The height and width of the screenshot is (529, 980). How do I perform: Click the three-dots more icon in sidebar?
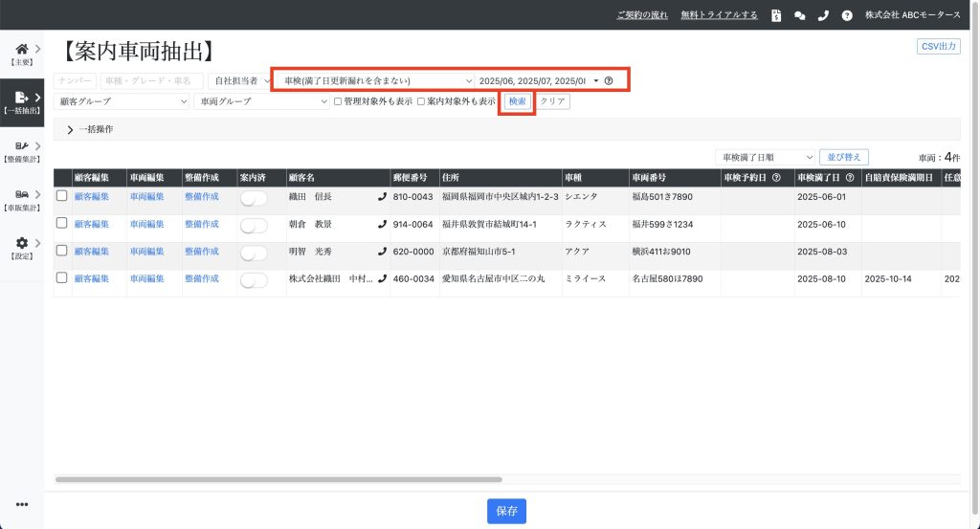click(x=22, y=504)
